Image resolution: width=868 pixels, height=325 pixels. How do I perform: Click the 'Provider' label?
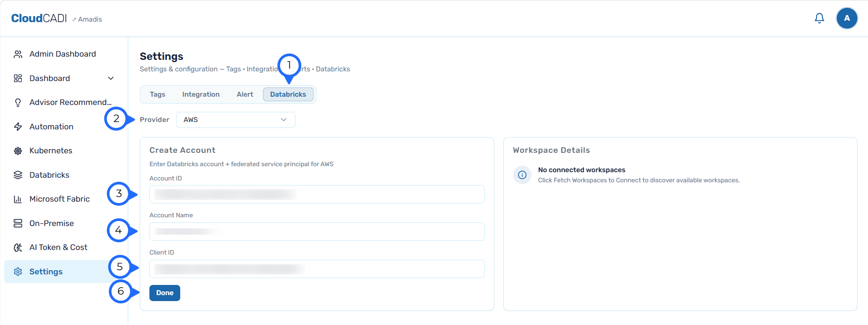click(154, 120)
